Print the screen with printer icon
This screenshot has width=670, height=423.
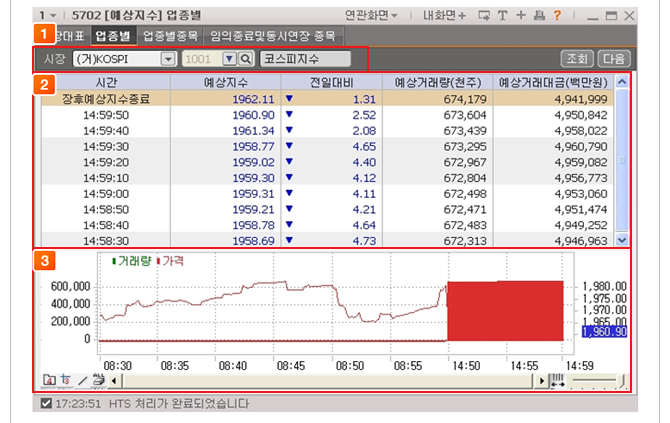pyautogui.click(x=539, y=16)
